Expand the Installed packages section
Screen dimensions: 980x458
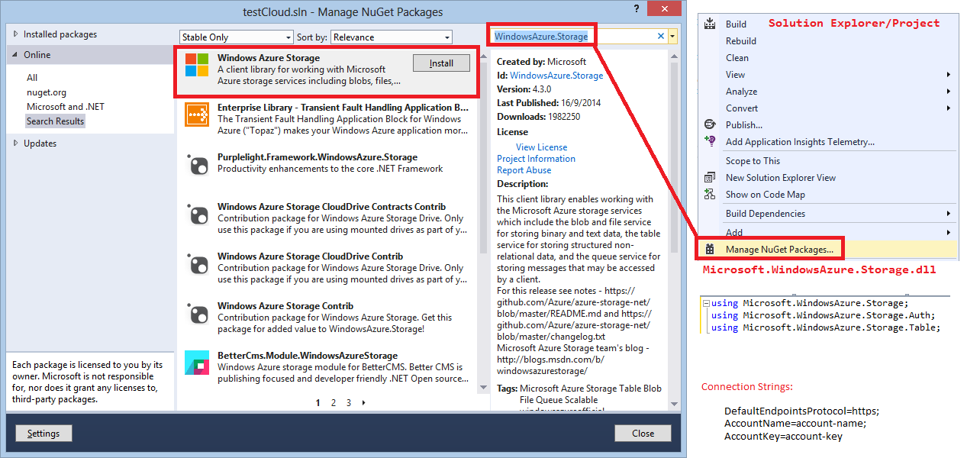[x=15, y=34]
